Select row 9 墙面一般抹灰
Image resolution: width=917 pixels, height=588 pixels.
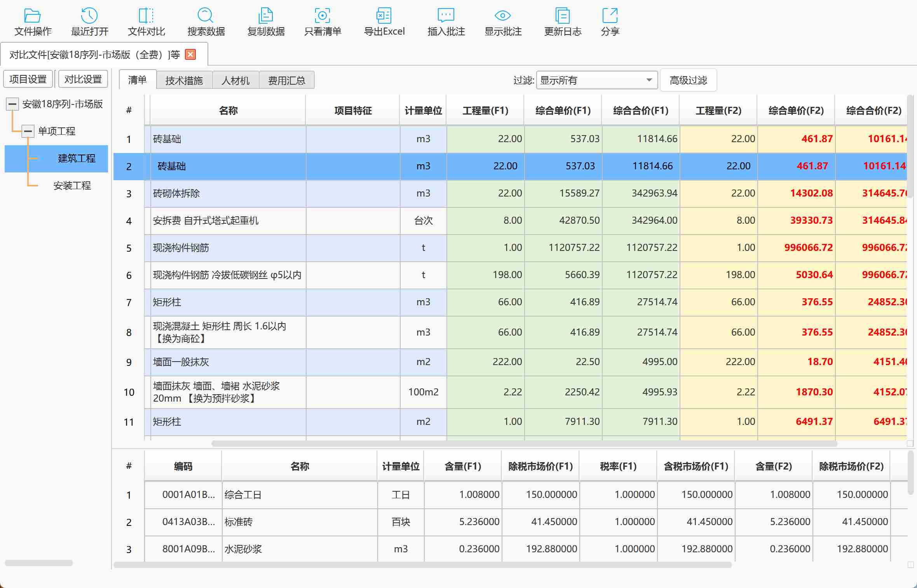(510, 362)
